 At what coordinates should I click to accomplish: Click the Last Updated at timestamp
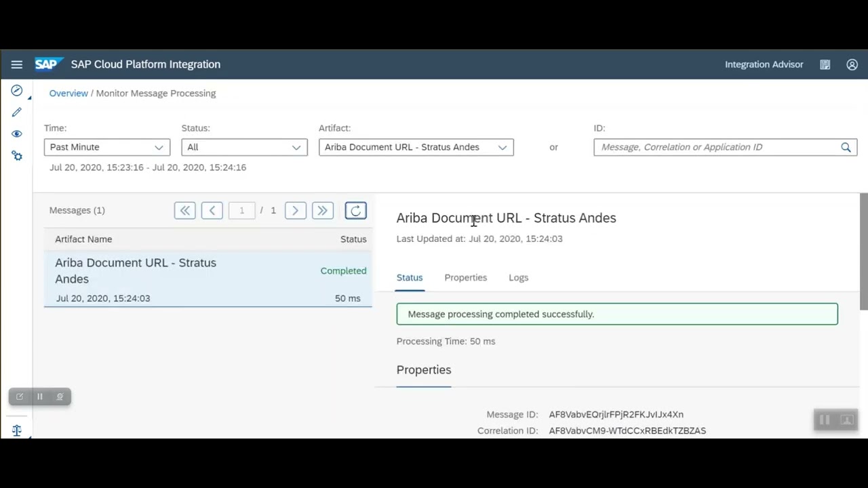click(479, 239)
